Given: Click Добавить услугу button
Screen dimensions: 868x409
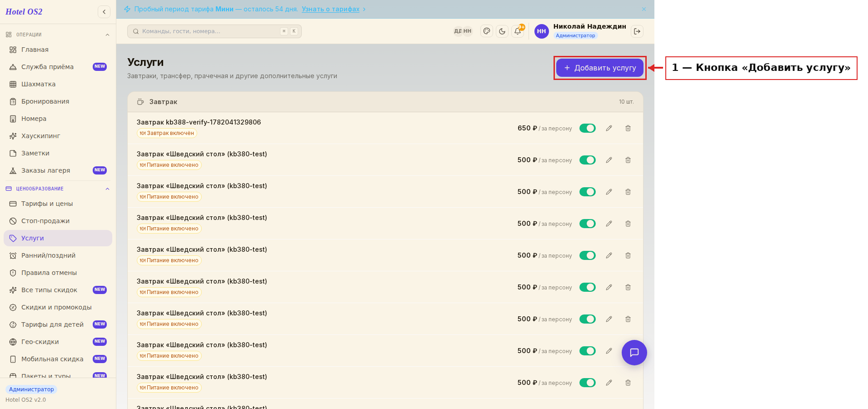Looking at the screenshot, I should point(600,68).
